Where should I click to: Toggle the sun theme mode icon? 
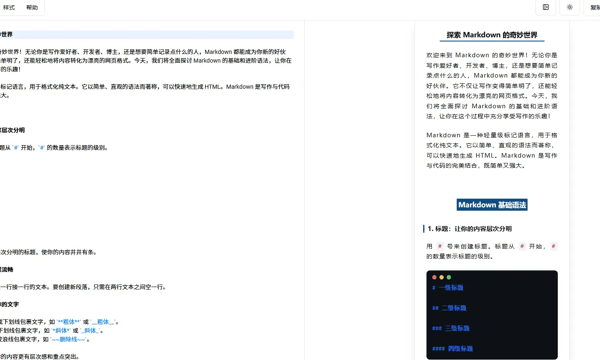point(570,7)
